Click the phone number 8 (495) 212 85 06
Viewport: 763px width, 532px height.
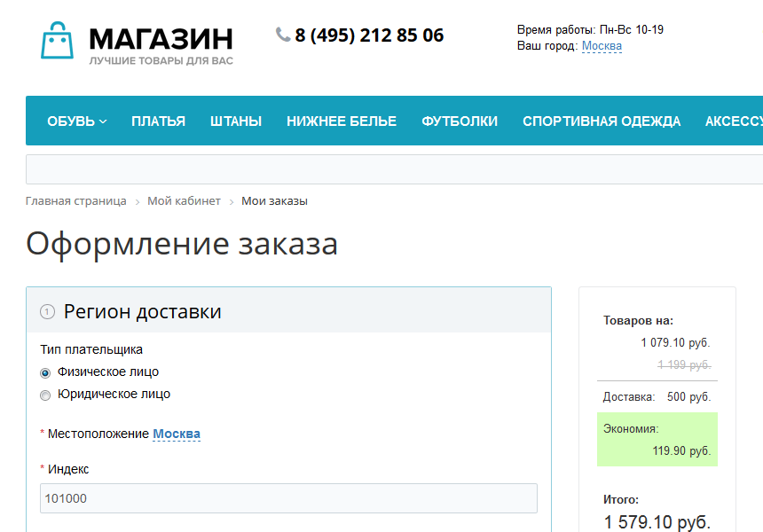pyautogui.click(x=370, y=35)
